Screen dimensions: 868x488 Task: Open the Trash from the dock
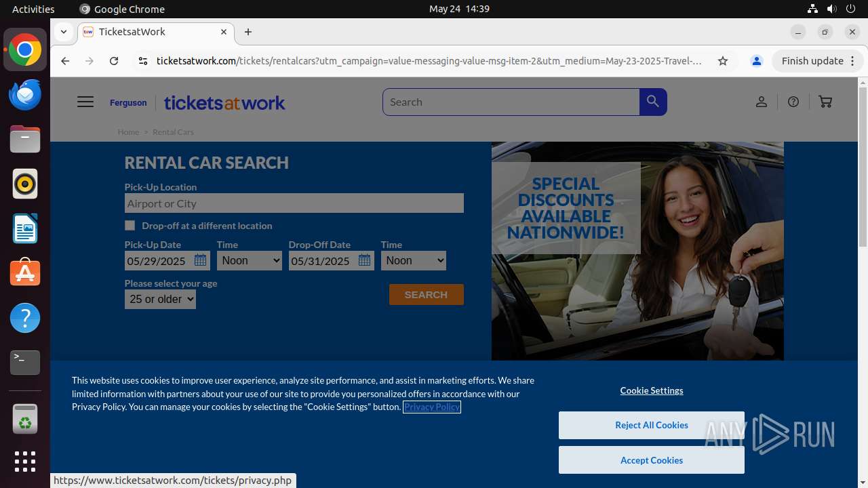pyautogui.click(x=25, y=418)
